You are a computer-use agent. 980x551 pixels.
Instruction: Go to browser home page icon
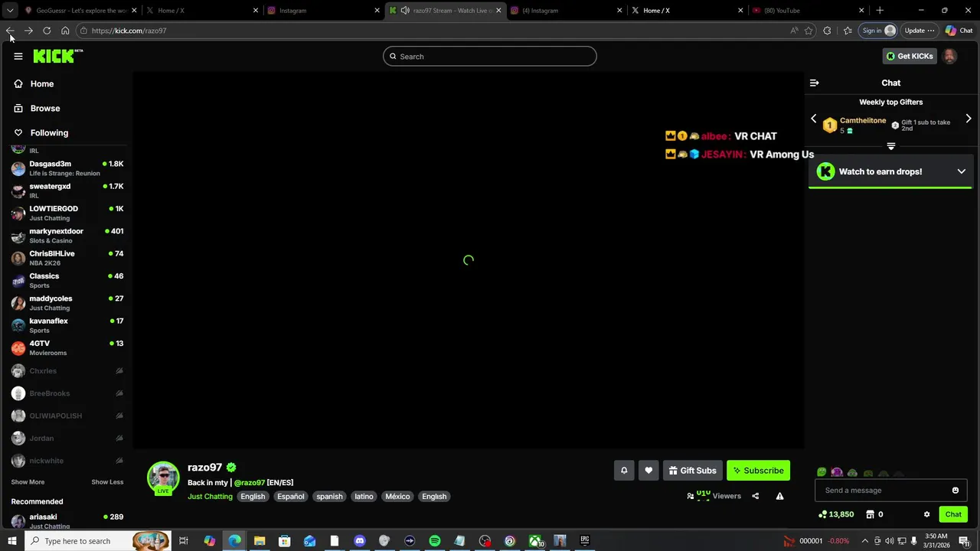pos(65,31)
